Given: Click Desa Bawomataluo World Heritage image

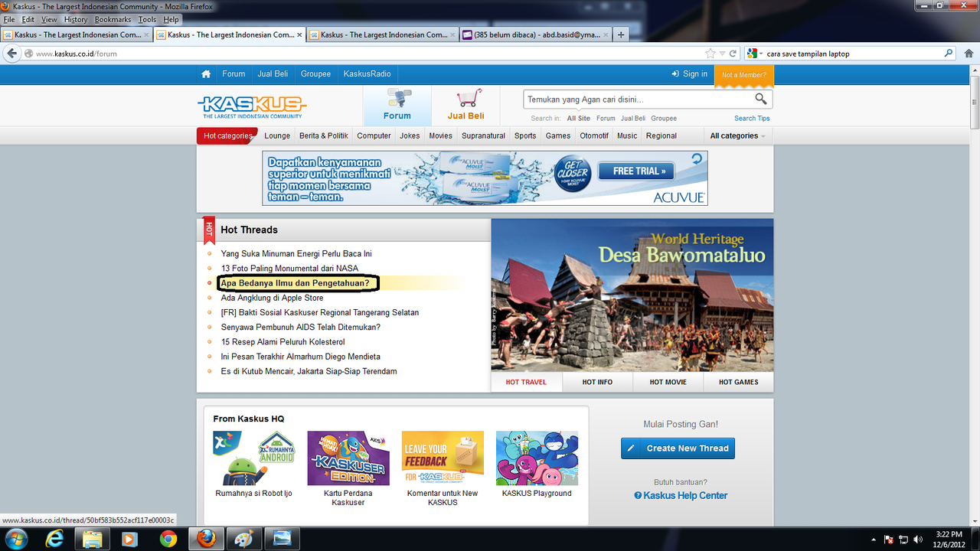Looking at the screenshot, I should (632, 295).
